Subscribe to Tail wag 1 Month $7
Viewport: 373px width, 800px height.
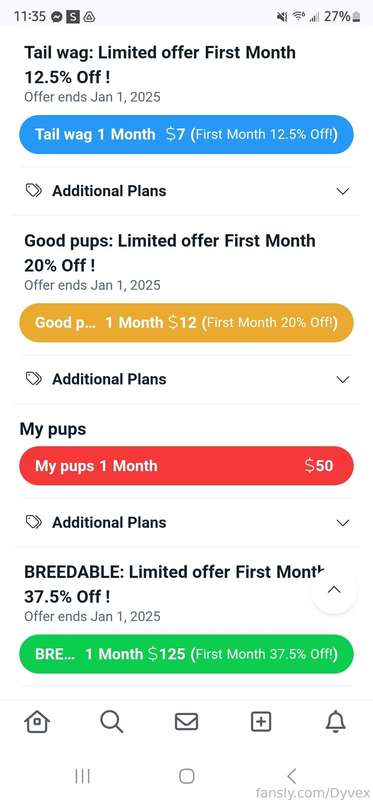[187, 134]
